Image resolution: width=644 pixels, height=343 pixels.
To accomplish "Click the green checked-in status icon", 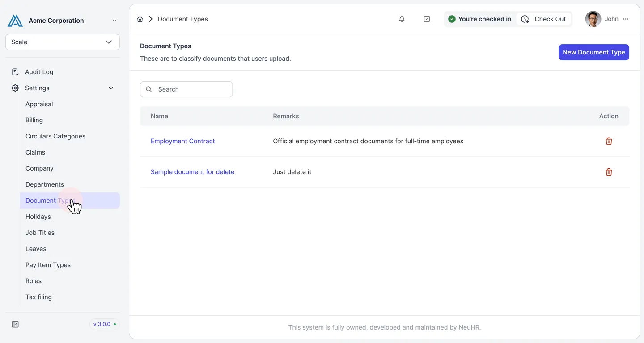I will (452, 19).
